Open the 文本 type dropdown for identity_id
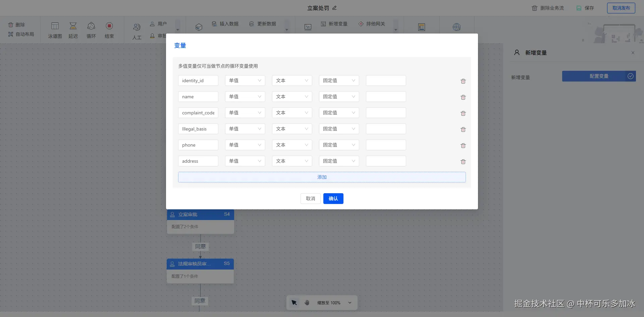Screen dimensions: 644x317 tap(292, 81)
